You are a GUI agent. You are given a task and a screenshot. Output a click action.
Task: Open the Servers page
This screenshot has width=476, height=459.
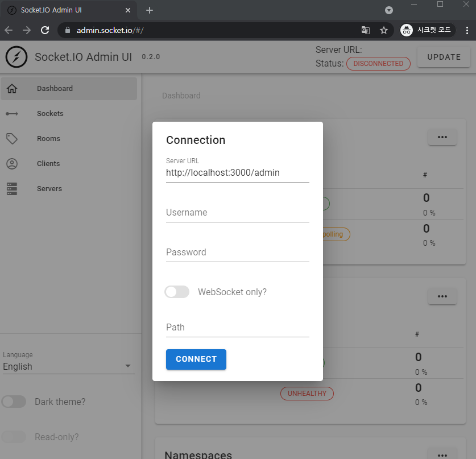tap(69, 189)
